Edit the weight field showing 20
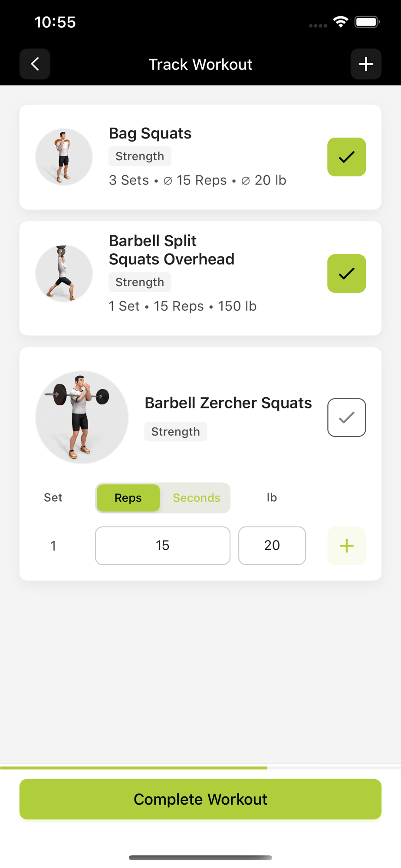This screenshot has height=868, width=401. (x=272, y=546)
